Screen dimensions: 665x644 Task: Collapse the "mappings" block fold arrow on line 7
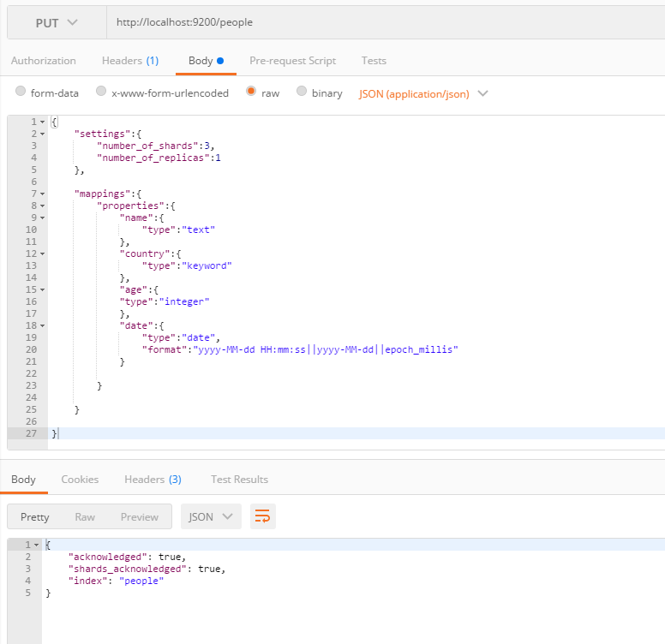pos(43,194)
